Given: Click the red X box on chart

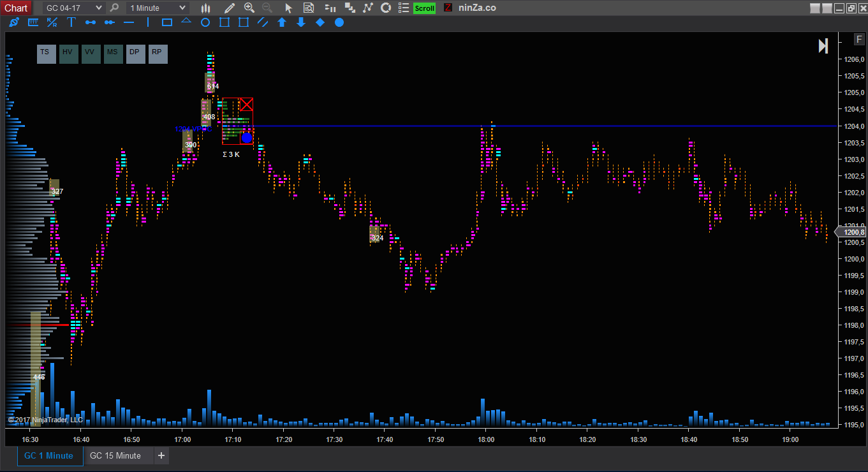Looking at the screenshot, I should tap(246, 105).
